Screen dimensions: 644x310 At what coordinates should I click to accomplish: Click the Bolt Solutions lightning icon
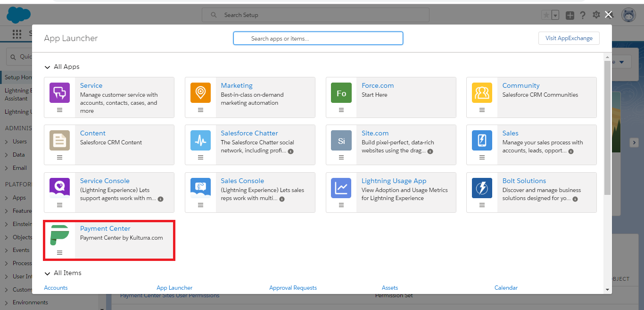(x=482, y=188)
